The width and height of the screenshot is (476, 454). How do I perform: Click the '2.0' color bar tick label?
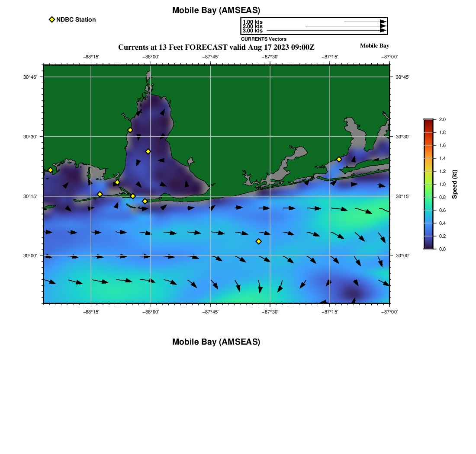click(x=442, y=119)
